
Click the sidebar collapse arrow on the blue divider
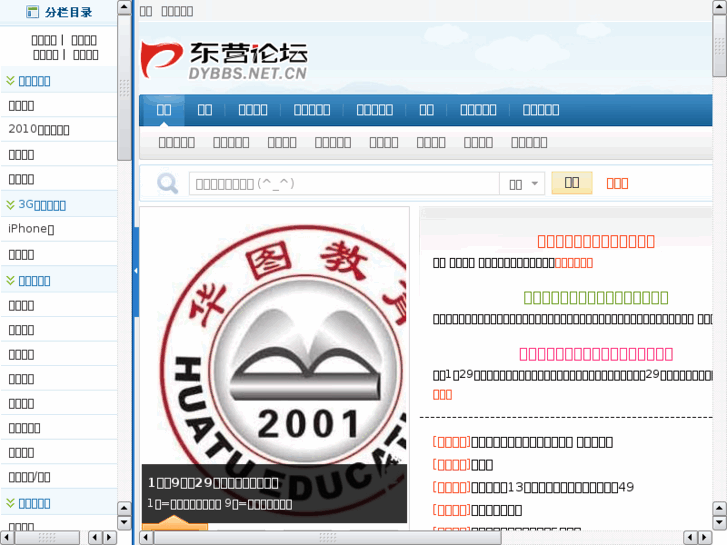(136, 270)
